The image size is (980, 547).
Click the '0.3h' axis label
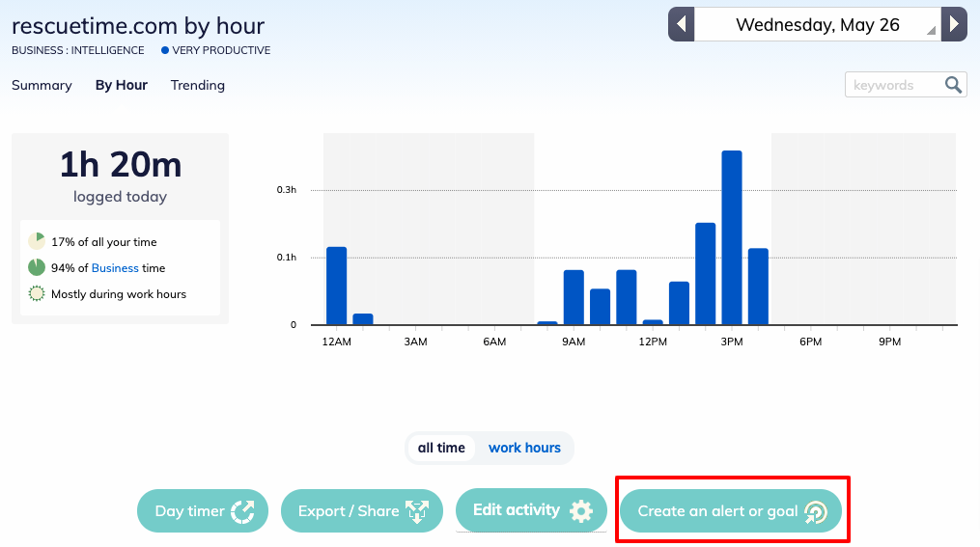pos(286,190)
